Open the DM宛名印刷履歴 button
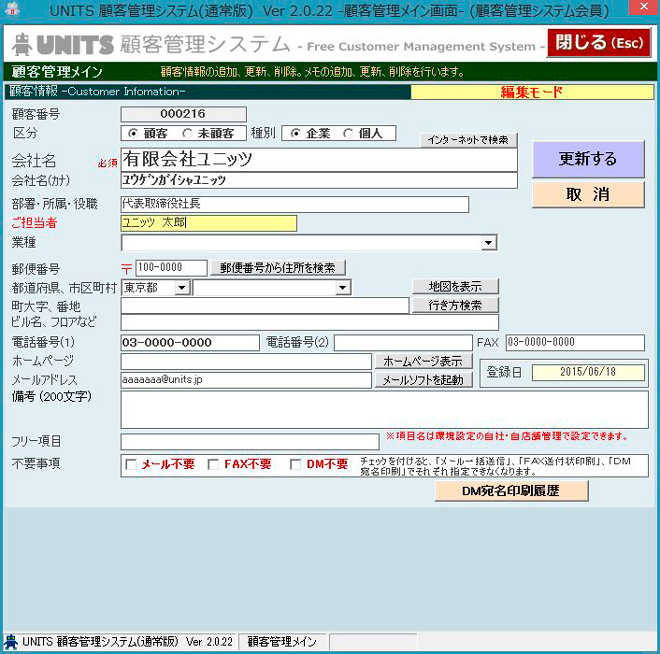The image size is (660, 654). point(511,491)
